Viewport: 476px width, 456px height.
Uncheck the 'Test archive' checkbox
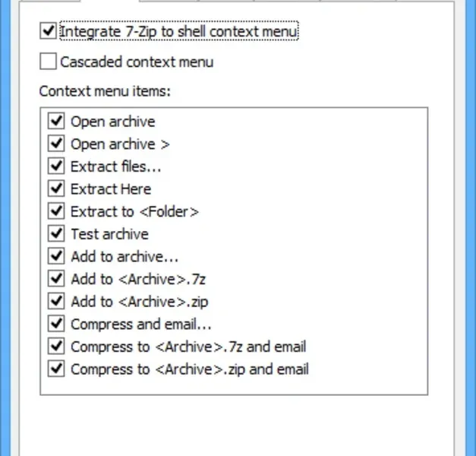tap(56, 234)
